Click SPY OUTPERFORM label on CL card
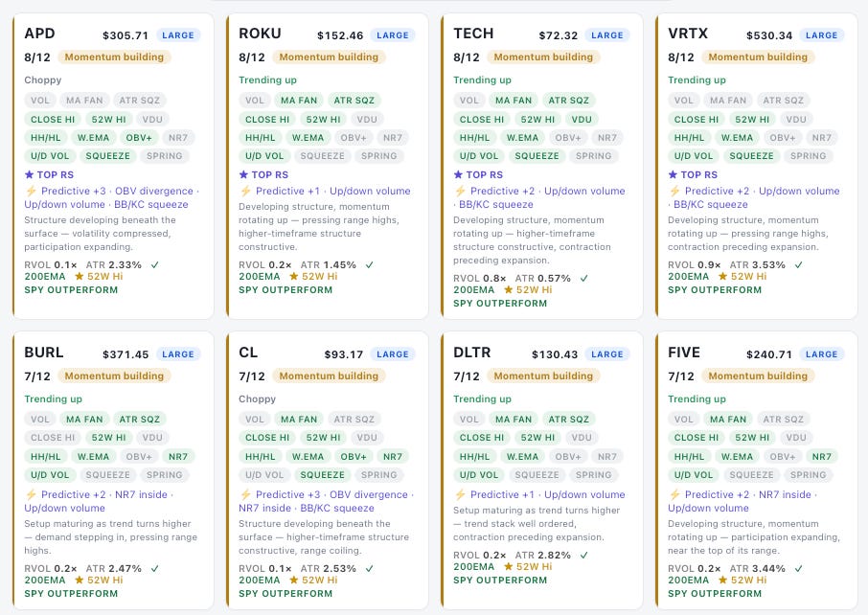The width and height of the screenshot is (868, 615). 286,593
